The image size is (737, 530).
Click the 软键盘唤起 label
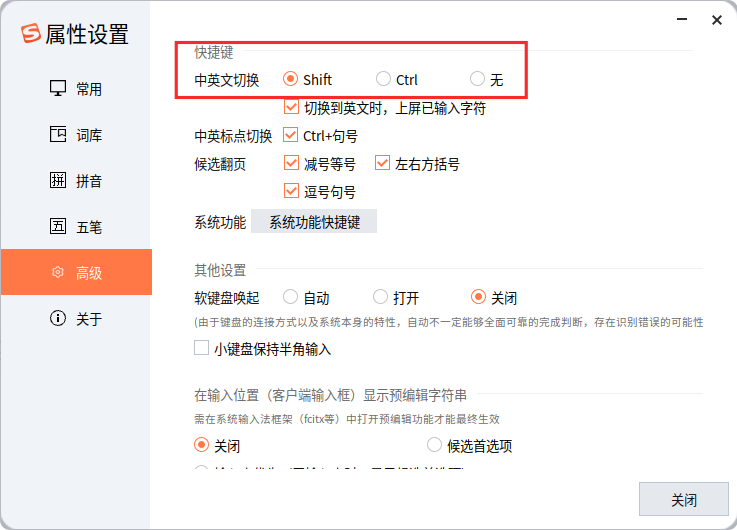pos(227,298)
